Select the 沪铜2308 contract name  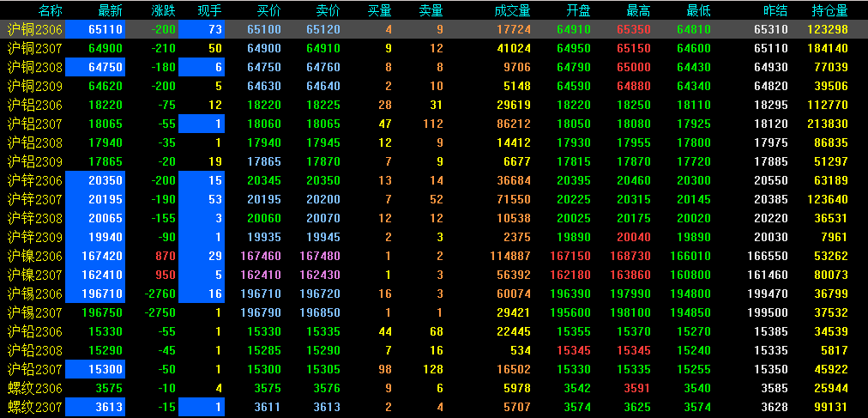click(35, 68)
